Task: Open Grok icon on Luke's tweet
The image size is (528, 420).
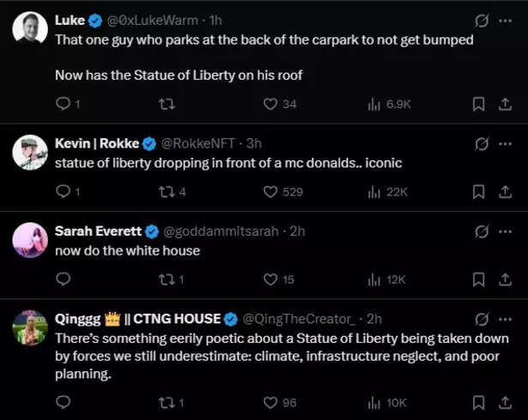Action: coord(482,20)
